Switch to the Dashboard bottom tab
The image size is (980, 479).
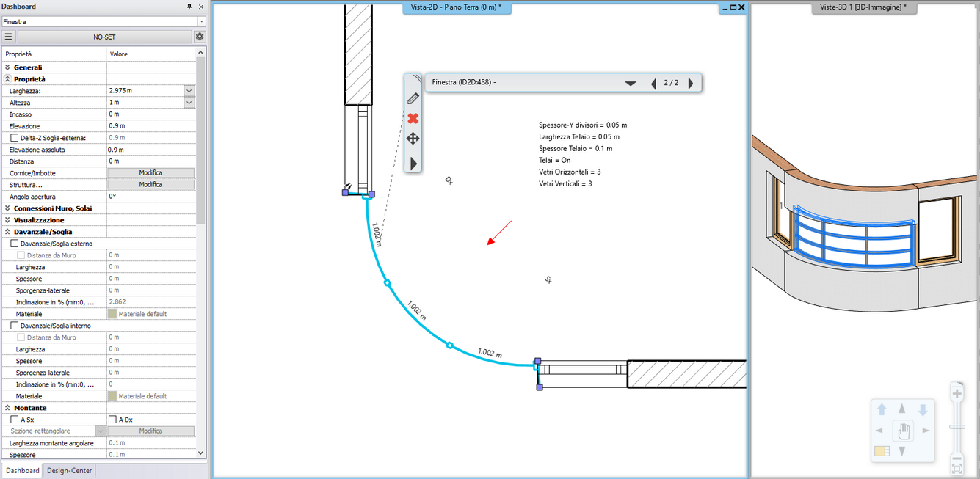click(22, 471)
